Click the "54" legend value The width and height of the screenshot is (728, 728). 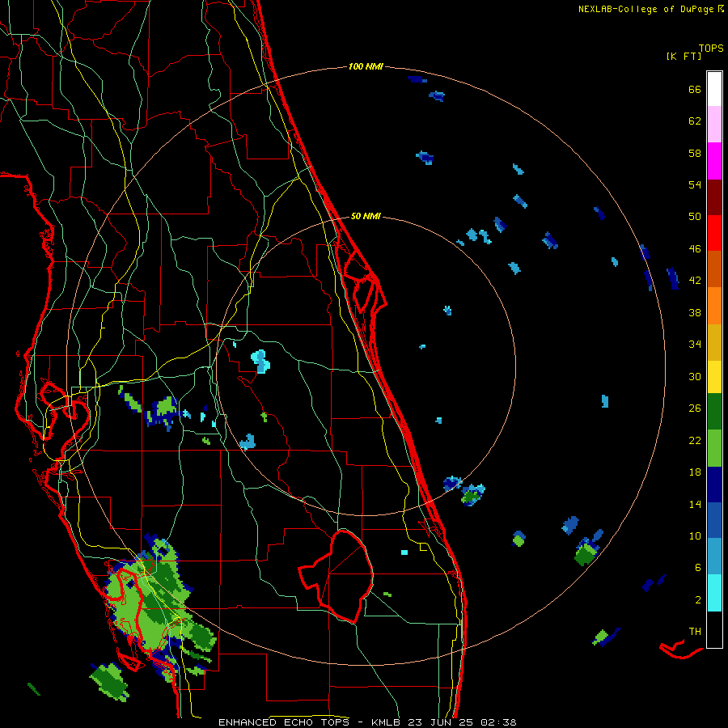click(x=695, y=184)
